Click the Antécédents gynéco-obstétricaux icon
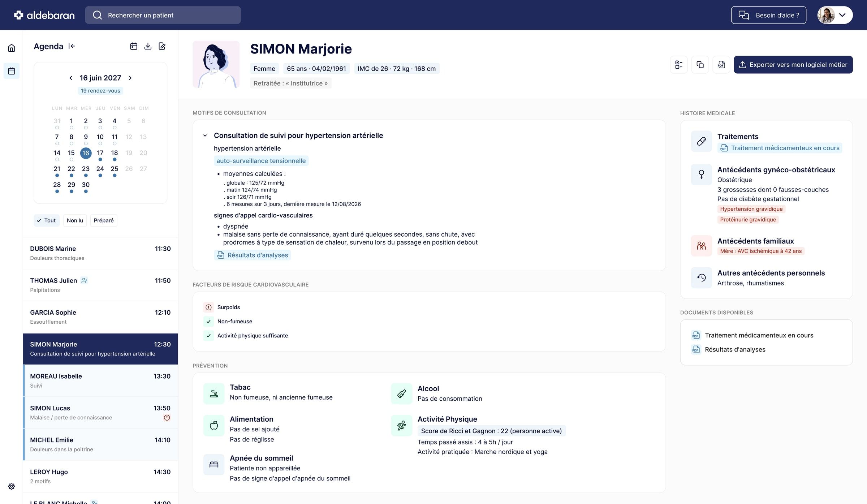Screen dimensions: 867x504 pyautogui.click(x=702, y=175)
